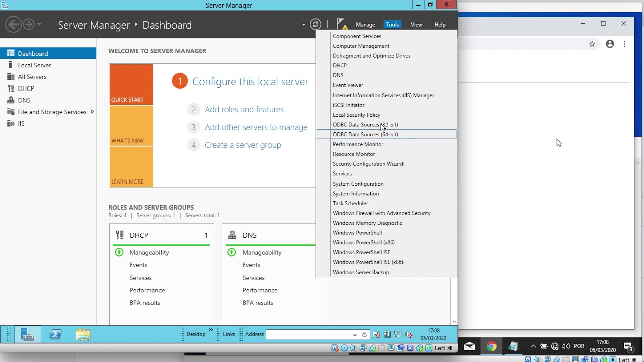Image resolution: width=644 pixels, height=362 pixels.
Task: Open Events under DNS tile
Action: [x=251, y=265]
